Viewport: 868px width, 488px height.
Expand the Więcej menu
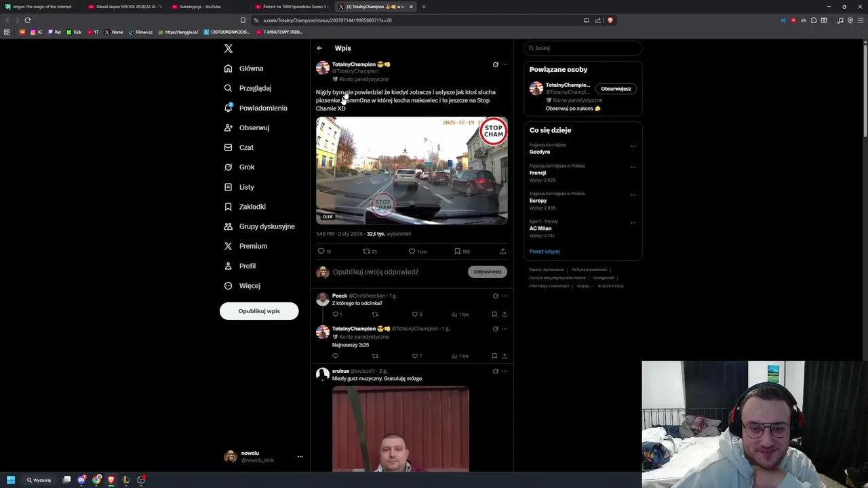coord(242,285)
